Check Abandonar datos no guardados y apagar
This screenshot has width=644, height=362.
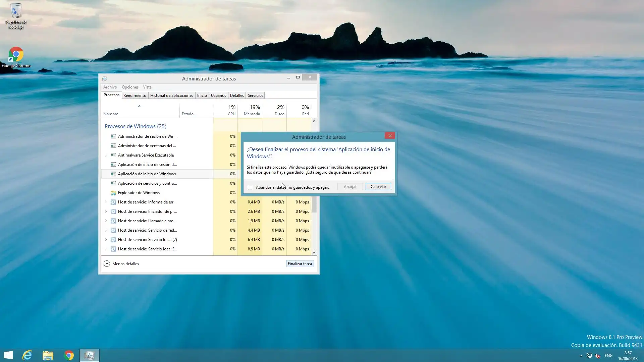(250, 187)
